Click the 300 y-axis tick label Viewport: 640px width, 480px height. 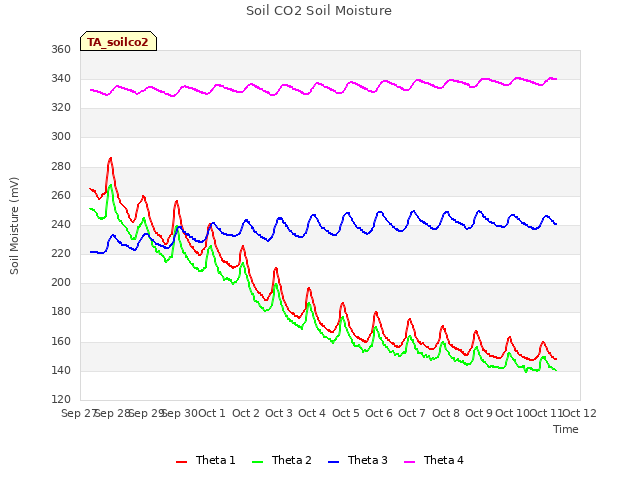(x=61, y=137)
